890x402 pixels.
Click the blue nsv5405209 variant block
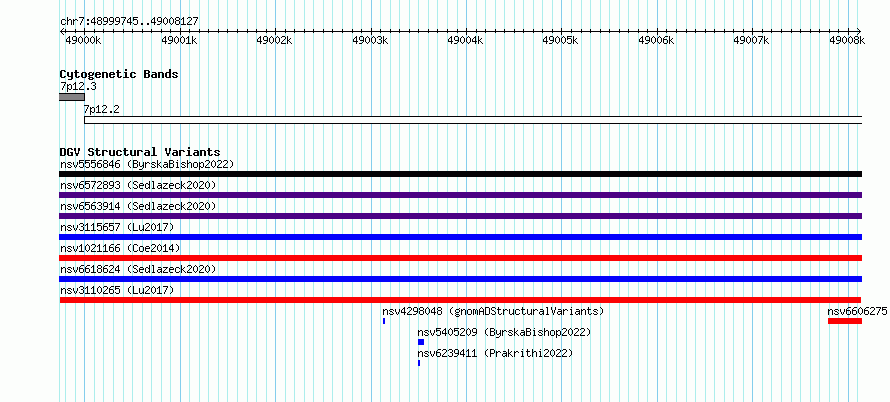click(421, 342)
